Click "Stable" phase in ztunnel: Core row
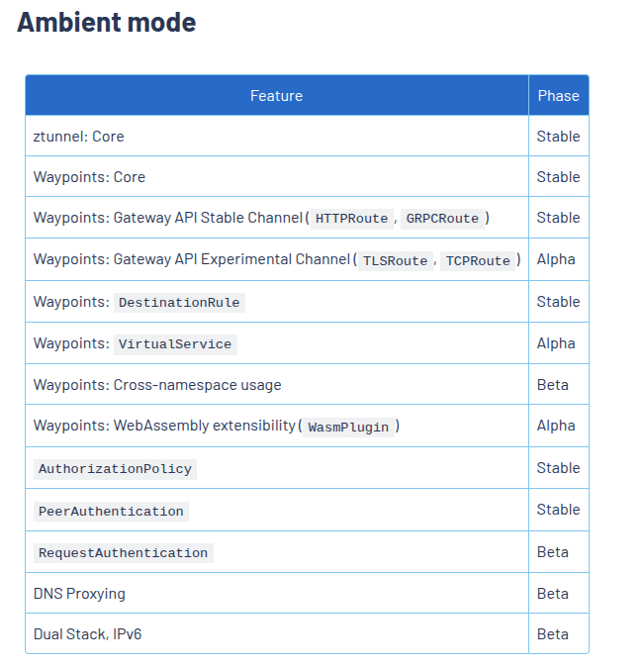This screenshot has height=669, width=644. [x=558, y=137]
